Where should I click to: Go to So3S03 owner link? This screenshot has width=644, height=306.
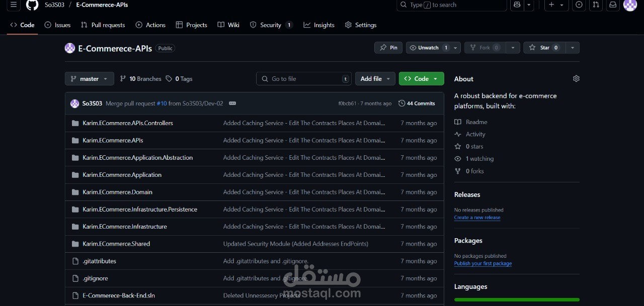[x=54, y=5]
